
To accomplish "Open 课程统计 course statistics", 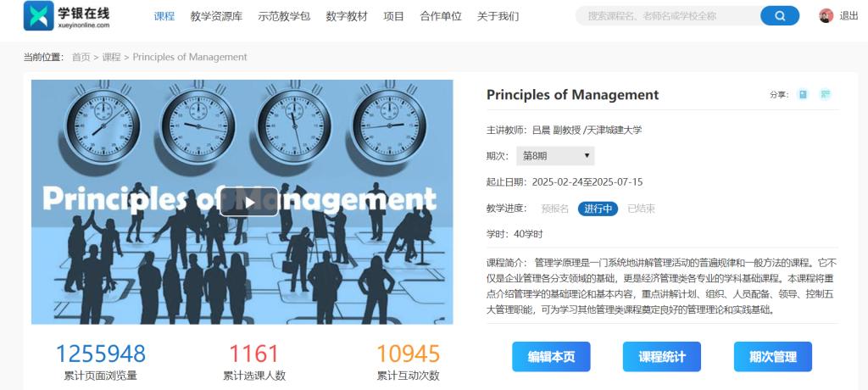I will [661, 357].
